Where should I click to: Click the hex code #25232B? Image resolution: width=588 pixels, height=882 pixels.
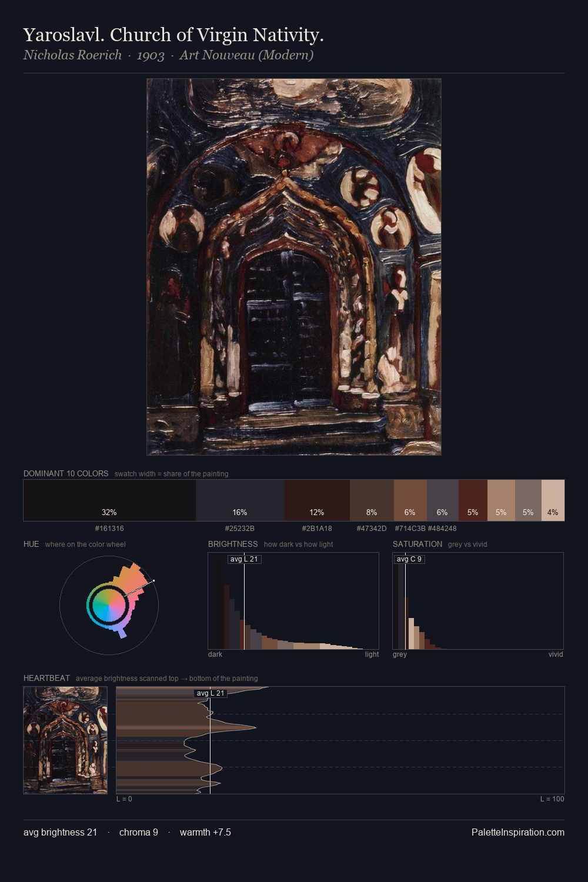(240, 529)
